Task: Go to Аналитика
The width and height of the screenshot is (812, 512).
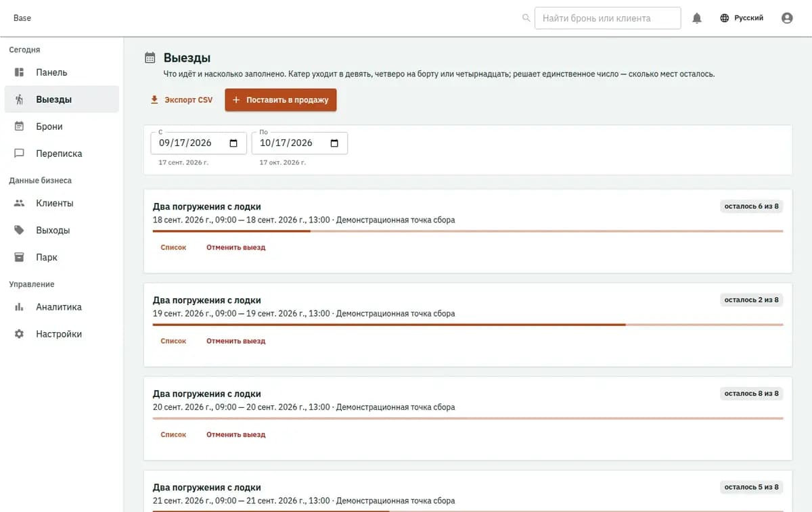Action: tap(62, 307)
